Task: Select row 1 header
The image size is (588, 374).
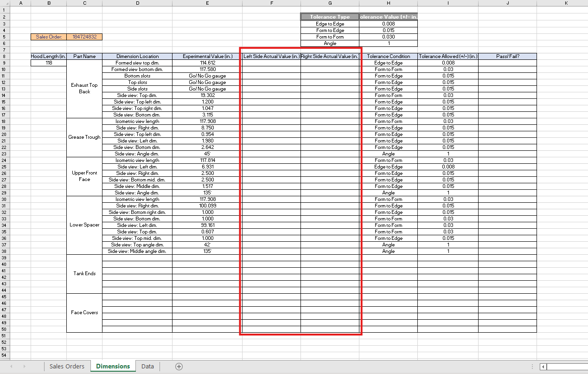Action: point(4,10)
